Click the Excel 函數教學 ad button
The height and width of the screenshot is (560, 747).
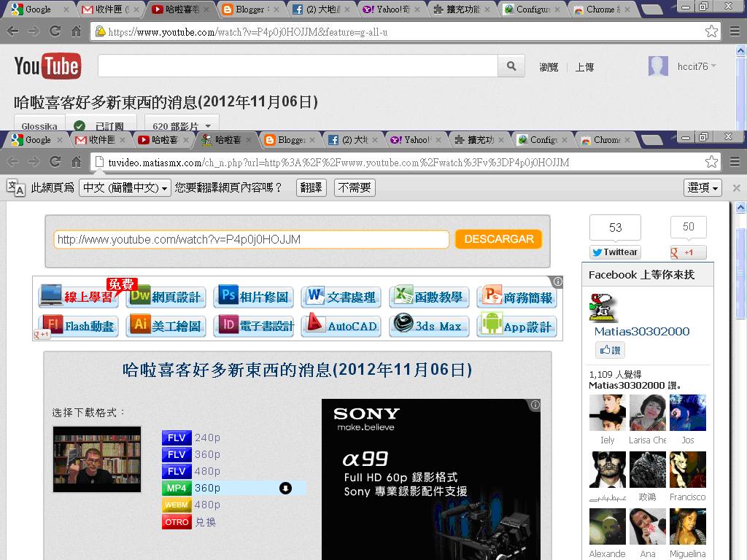click(429, 297)
